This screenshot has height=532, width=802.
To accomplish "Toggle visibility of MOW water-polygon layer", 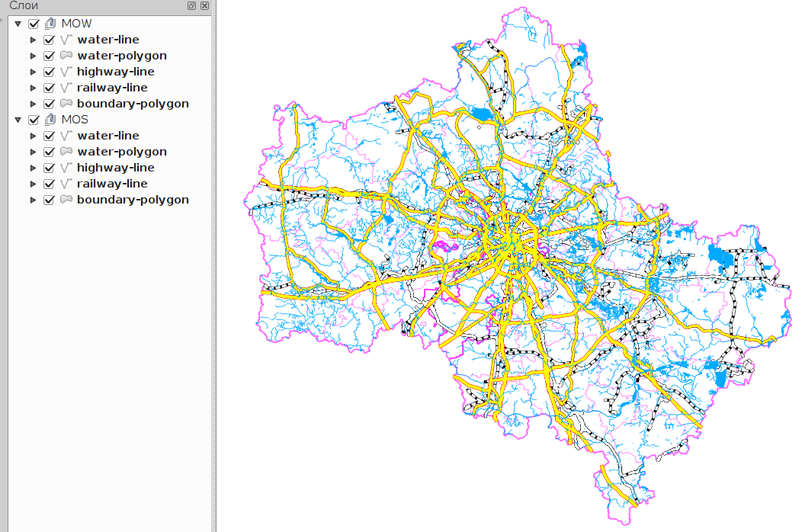I will point(49,56).
